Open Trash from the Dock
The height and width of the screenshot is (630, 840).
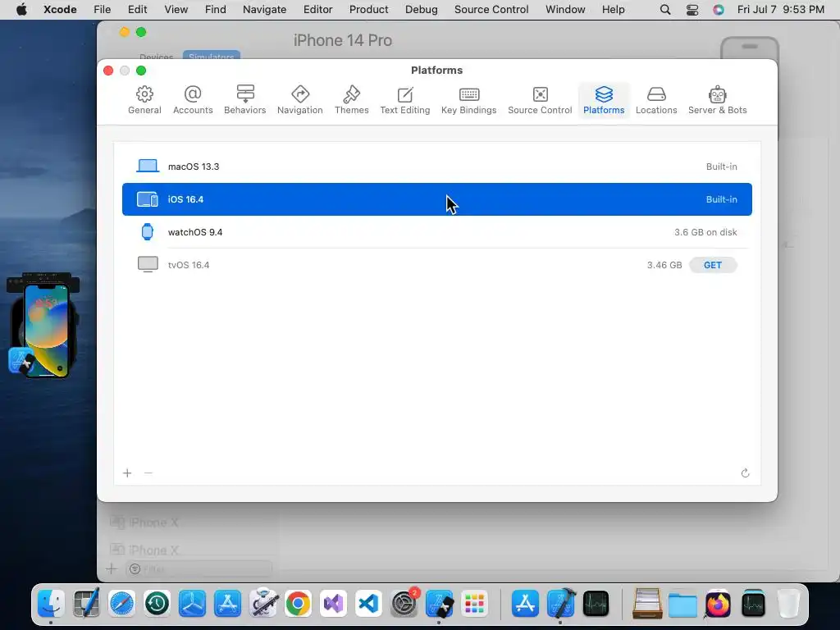pos(788,604)
